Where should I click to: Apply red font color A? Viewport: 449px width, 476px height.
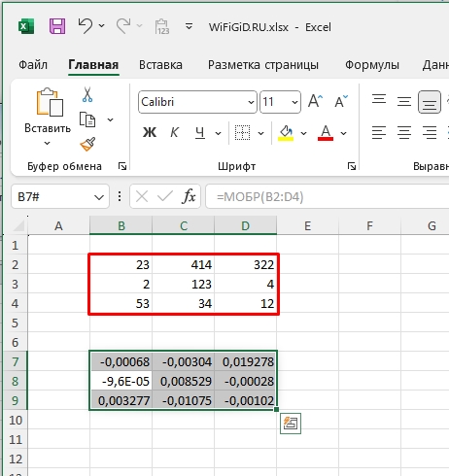(x=326, y=133)
